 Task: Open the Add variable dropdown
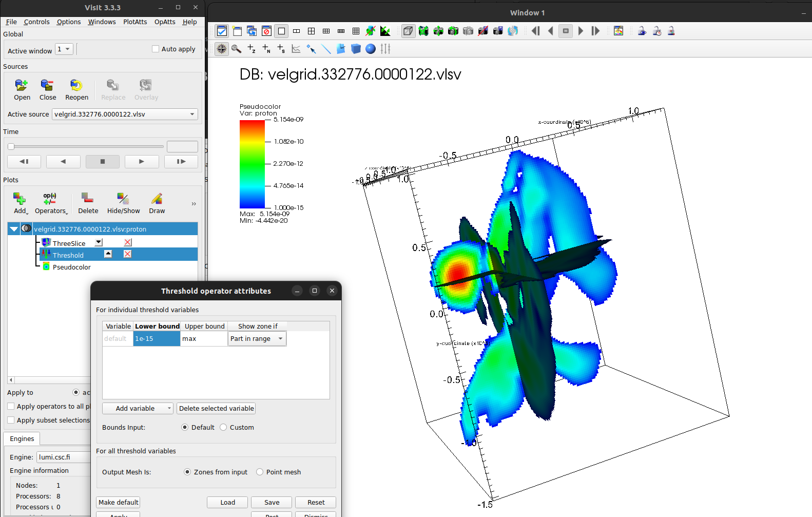coord(138,408)
